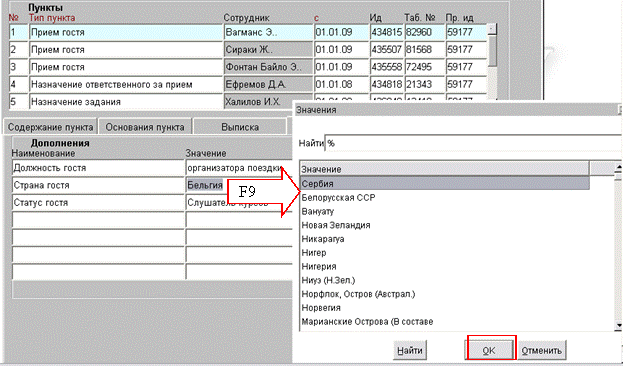This screenshot has width=623, height=366.
Task: Click the Отменить button
Action: [x=542, y=351]
